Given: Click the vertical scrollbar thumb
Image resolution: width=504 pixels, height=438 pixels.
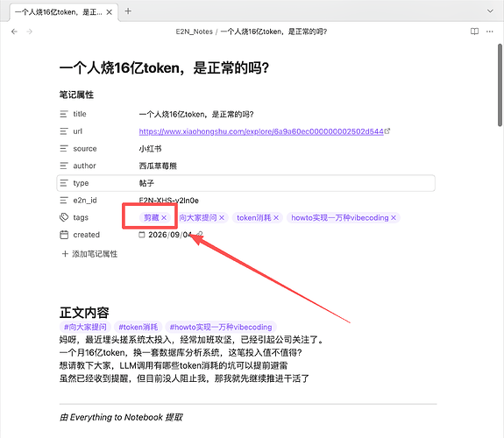Looking at the screenshot, I should point(500,85).
